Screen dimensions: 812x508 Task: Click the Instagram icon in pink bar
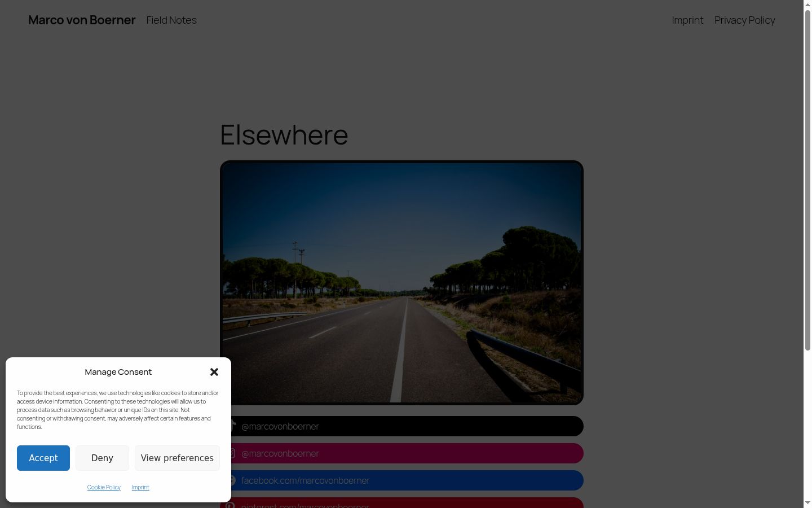(233, 453)
